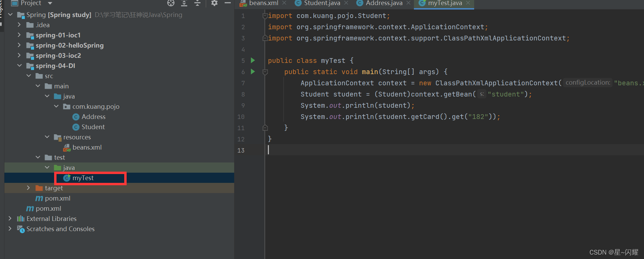Click the Maven icon of root pom.xml
644x259 pixels.
[x=30, y=208]
